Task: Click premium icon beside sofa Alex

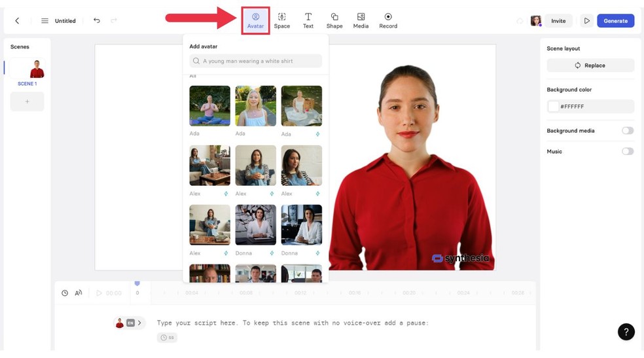Action: tap(226, 253)
